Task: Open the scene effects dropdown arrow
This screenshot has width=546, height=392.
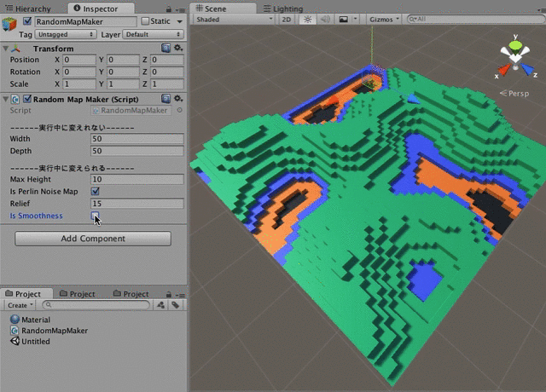Action: coord(355,19)
